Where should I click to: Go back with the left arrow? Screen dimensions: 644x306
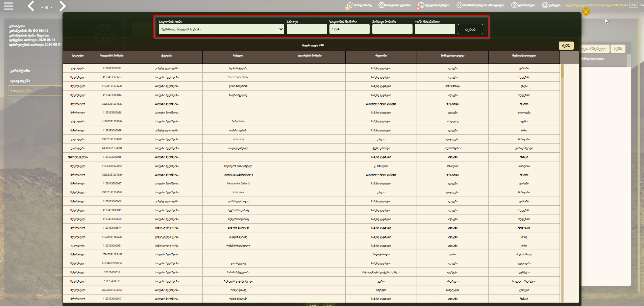pyautogui.click(x=31, y=6)
